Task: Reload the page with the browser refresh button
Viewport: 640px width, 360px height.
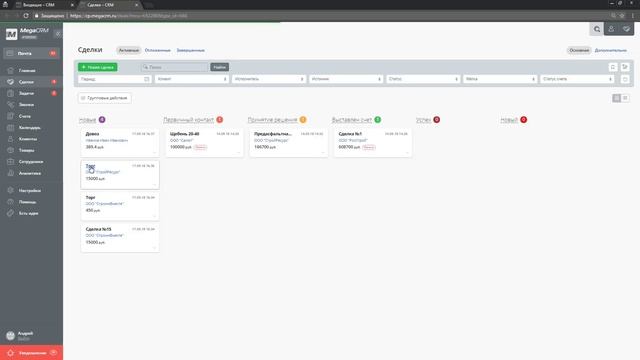Action: (x=26, y=16)
